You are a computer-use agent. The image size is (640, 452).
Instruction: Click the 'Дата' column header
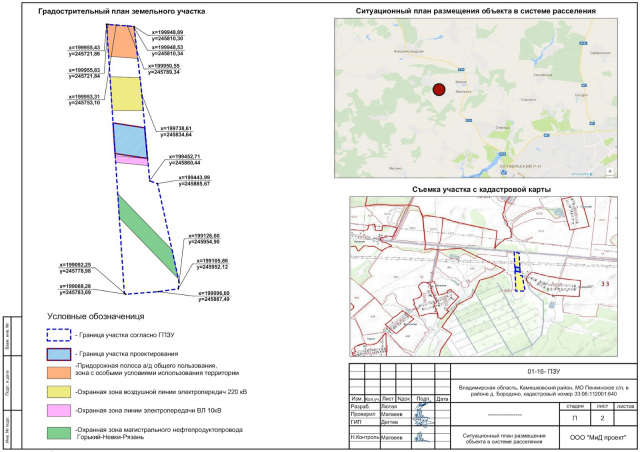(x=442, y=399)
